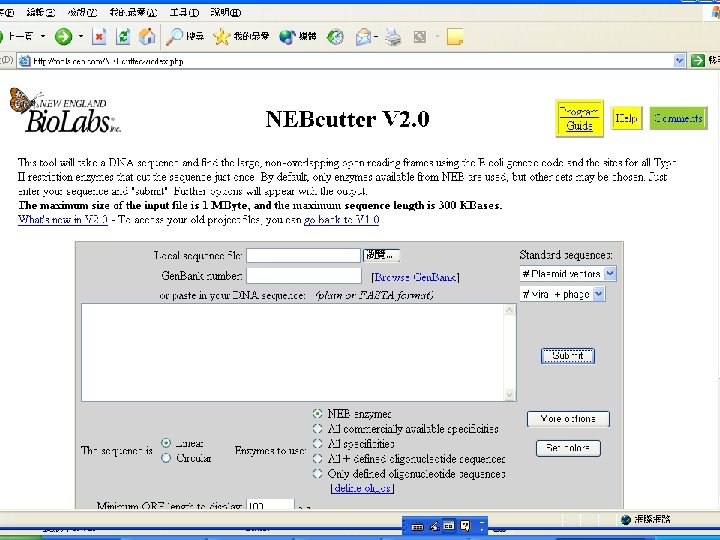This screenshot has width=720, height=540.
Task: Open the Search pane magnifier icon
Action: click(174, 36)
